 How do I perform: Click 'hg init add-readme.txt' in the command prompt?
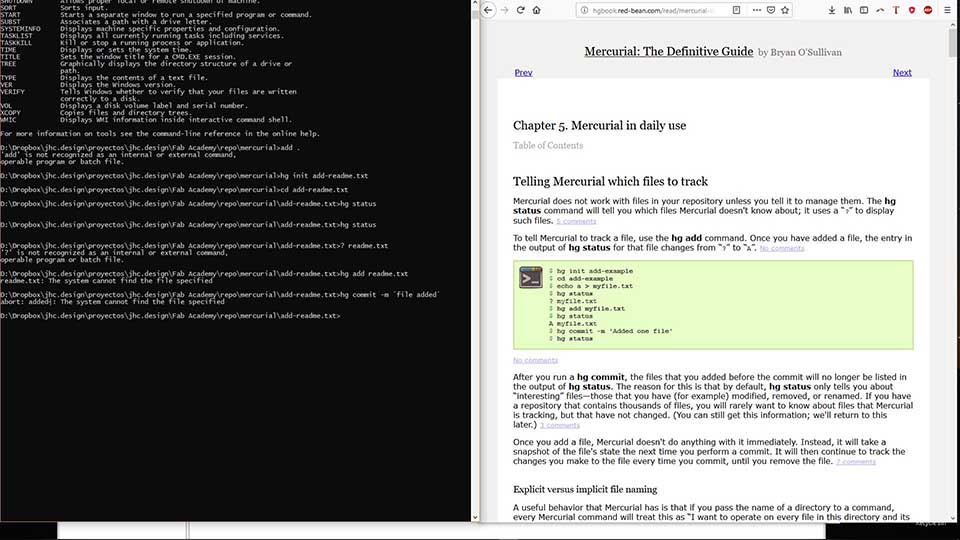[324, 176]
